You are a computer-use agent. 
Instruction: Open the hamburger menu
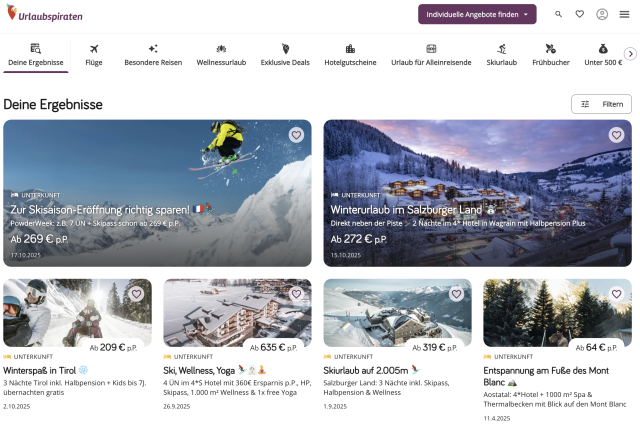click(625, 14)
